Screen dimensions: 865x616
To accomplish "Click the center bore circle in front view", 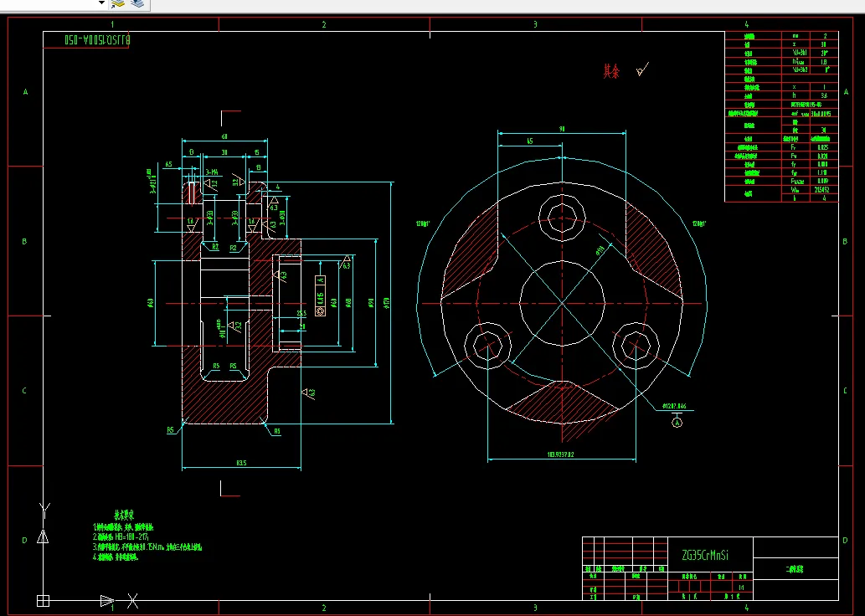I will (562, 303).
